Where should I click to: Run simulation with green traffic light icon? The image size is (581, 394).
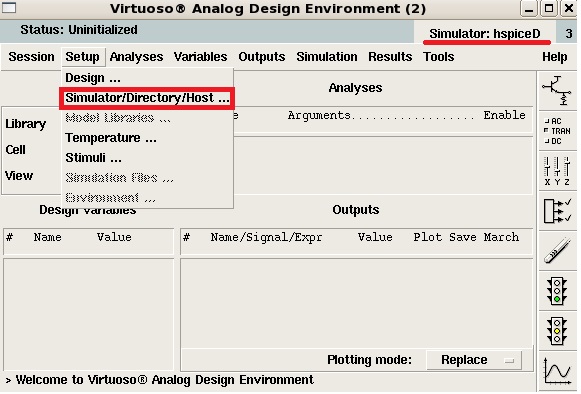[557, 291]
